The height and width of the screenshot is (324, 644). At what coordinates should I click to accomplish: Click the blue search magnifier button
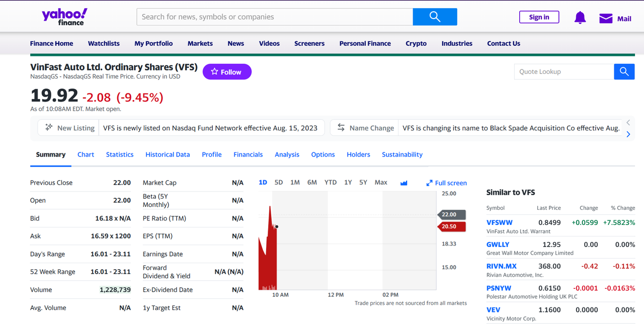pyautogui.click(x=435, y=17)
